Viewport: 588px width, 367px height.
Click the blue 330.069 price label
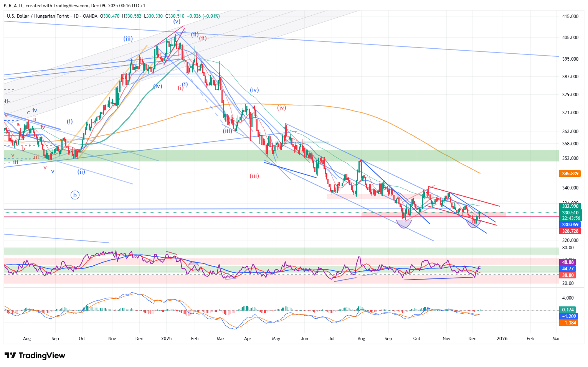(x=570, y=225)
